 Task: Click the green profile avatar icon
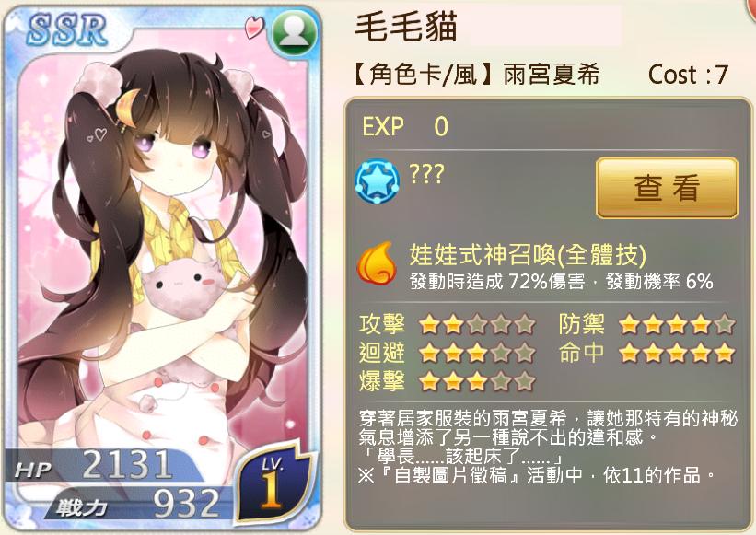[294, 33]
